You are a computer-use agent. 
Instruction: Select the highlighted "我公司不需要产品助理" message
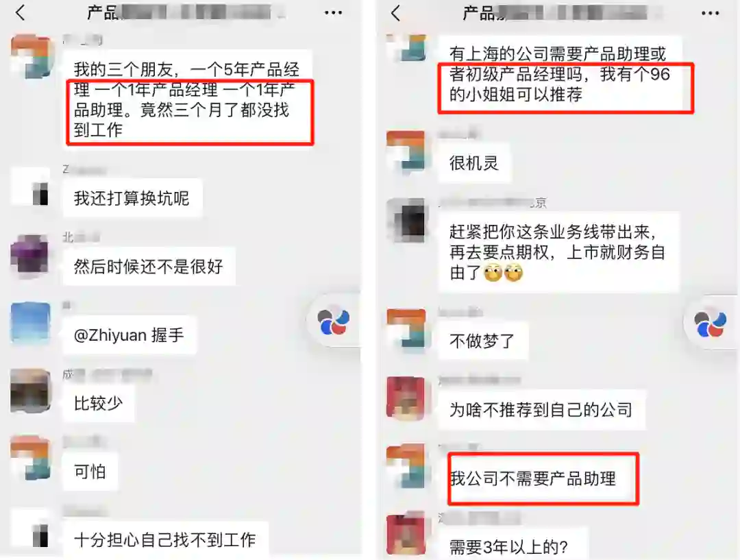[543, 479]
